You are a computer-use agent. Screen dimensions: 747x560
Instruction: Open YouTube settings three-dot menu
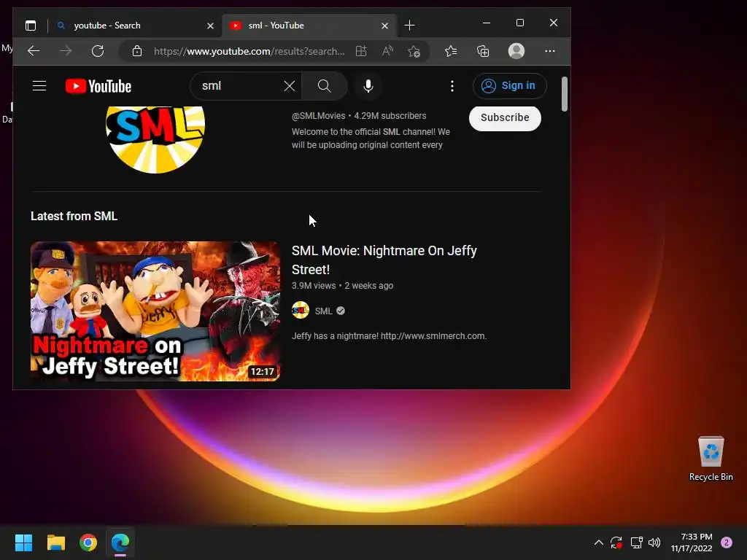[452, 86]
